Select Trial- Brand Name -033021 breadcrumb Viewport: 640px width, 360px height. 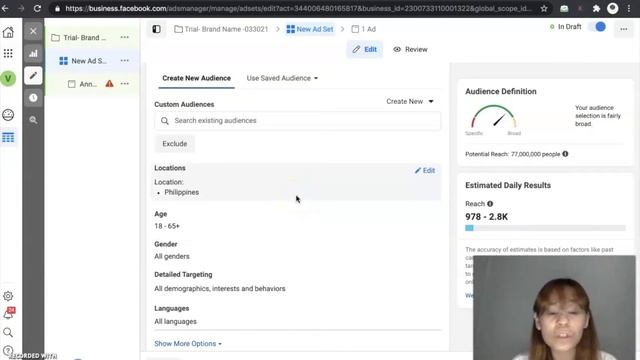221,29
